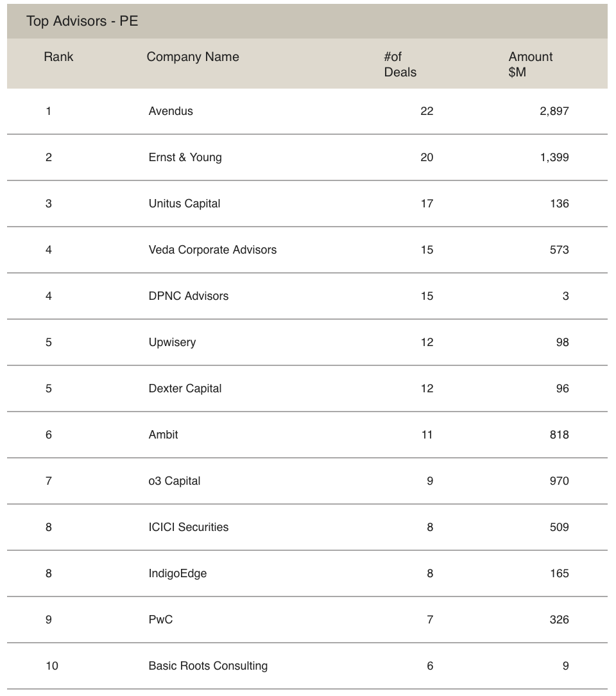Open the DPNC Advisors entry
The height and width of the screenshot is (696, 616).
[188, 296]
